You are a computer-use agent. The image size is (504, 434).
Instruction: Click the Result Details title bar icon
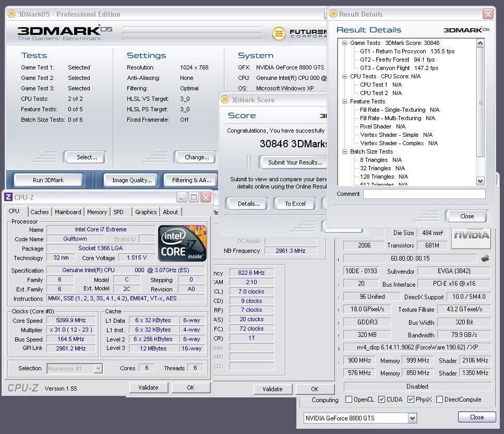[x=333, y=14]
